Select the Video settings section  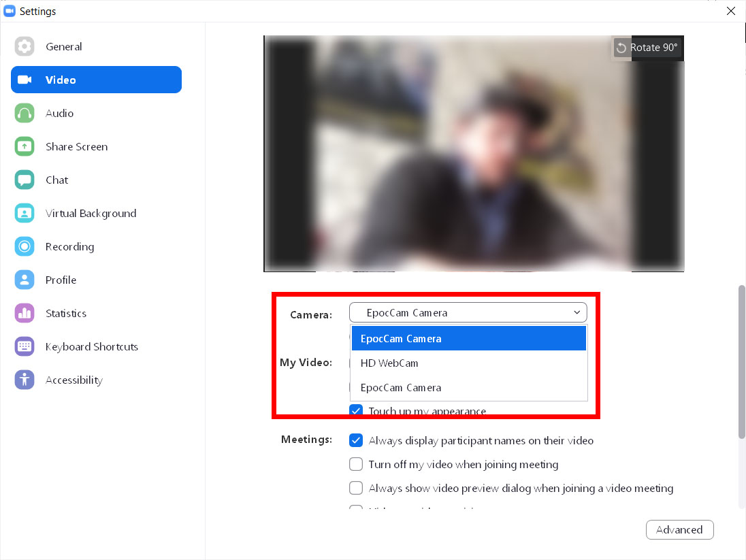tap(96, 80)
